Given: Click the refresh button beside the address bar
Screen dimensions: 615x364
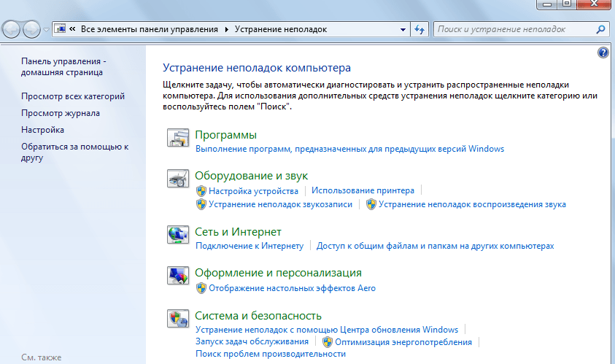Looking at the screenshot, I should 419,29.
